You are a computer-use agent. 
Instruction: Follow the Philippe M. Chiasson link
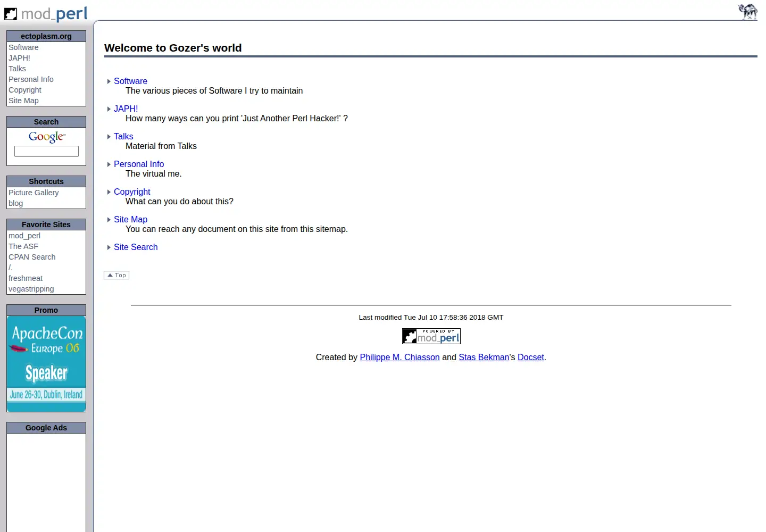tap(399, 358)
